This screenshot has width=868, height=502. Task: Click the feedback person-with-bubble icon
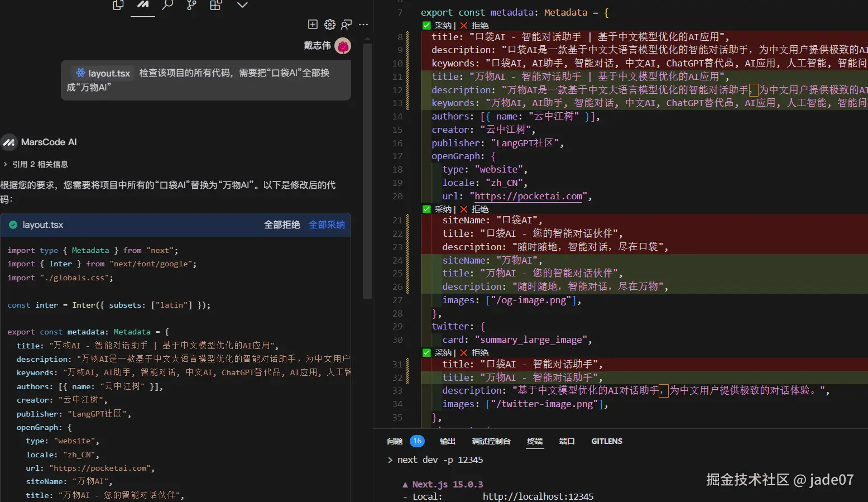pos(347,25)
